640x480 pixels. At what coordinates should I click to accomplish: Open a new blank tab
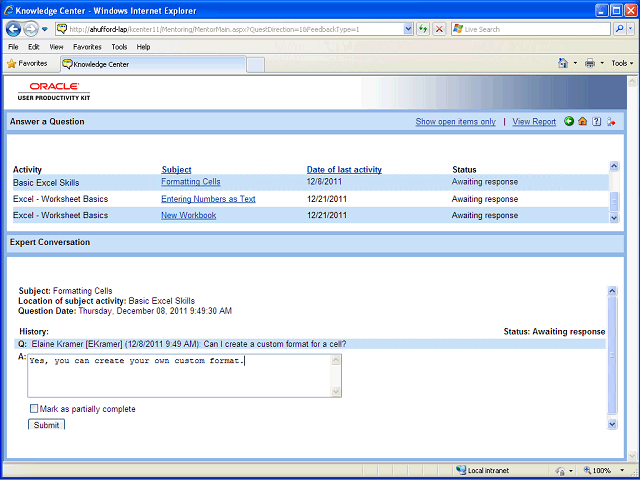(x=256, y=65)
